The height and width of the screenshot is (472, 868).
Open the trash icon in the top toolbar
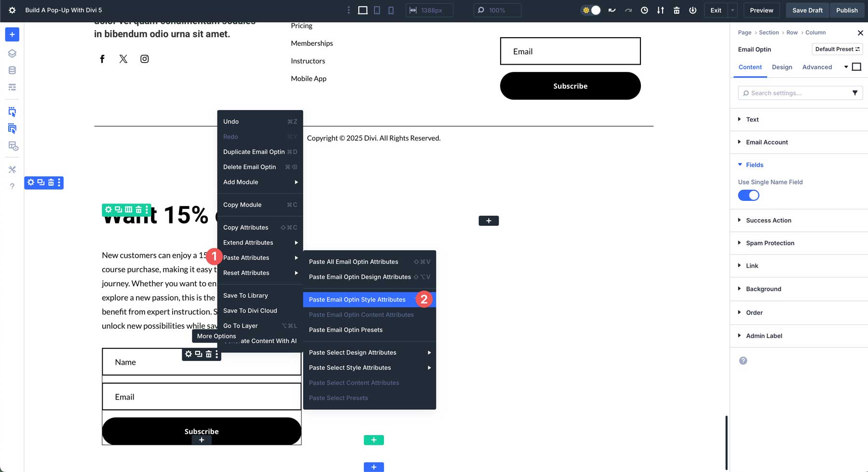[677, 10]
